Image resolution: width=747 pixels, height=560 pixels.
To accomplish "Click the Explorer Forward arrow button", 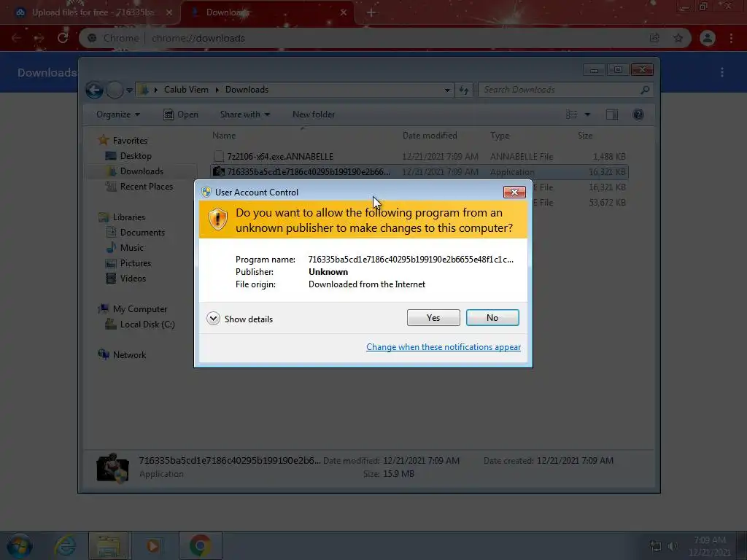I will pos(115,90).
